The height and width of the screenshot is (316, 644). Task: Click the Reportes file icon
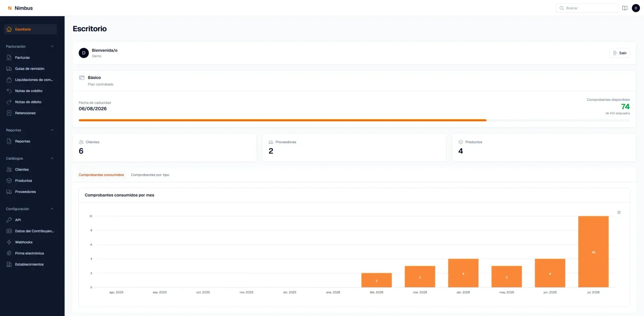(x=9, y=142)
